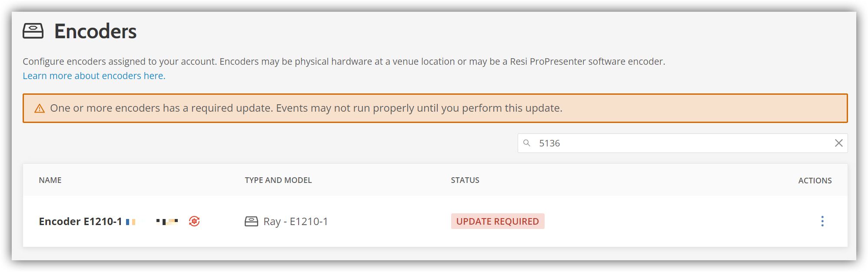Click the orange update warning banner

pyautogui.click(x=435, y=108)
